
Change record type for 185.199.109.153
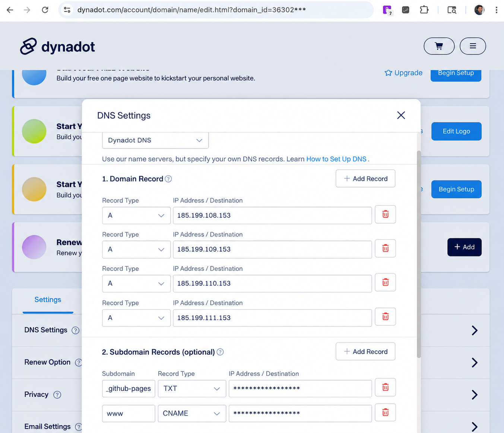pyautogui.click(x=136, y=249)
